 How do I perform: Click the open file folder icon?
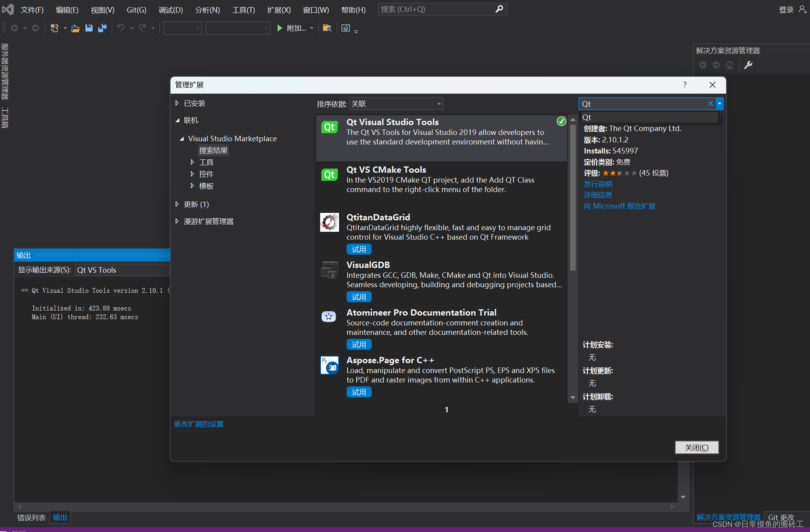pos(75,28)
